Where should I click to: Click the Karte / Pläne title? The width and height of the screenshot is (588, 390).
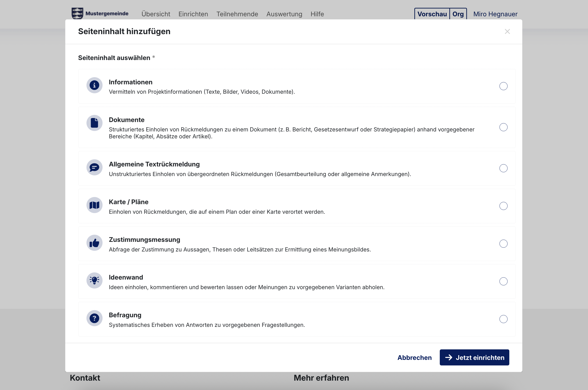click(x=128, y=202)
